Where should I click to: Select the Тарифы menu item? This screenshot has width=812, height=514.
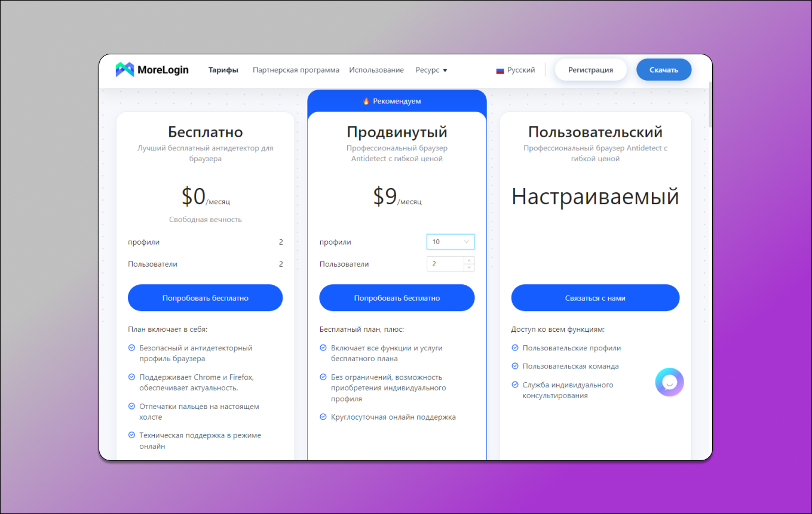tap(223, 70)
